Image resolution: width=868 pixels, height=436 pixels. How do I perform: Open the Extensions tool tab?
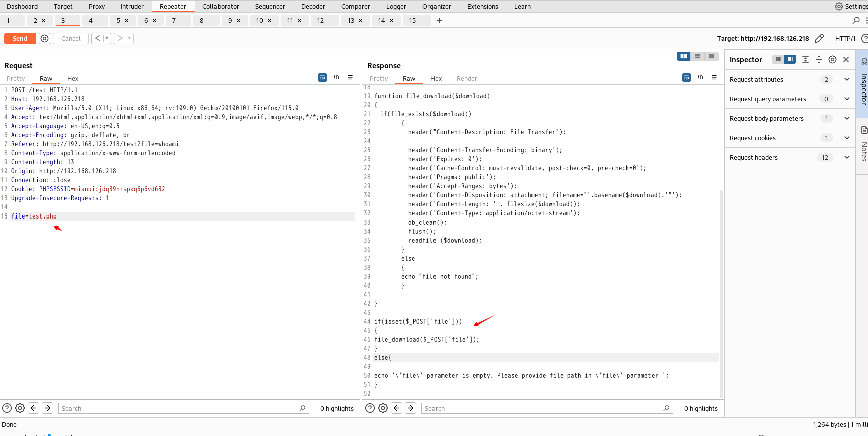click(x=483, y=6)
